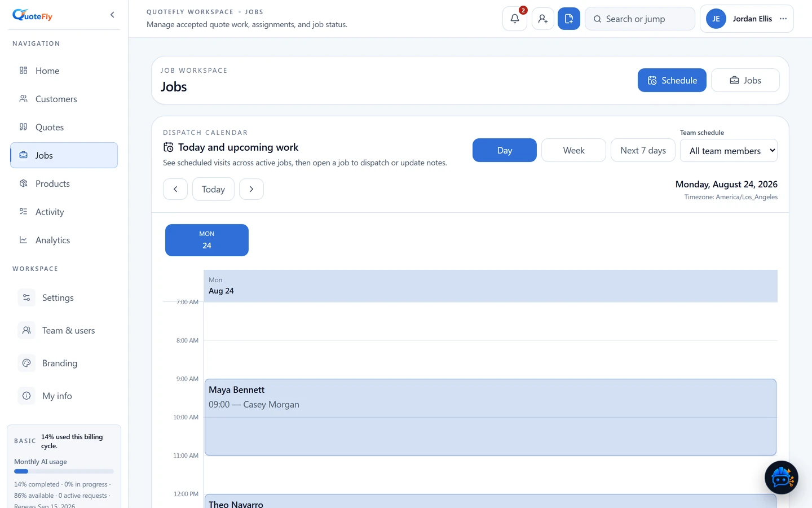Go to the previous day arrow
The width and height of the screenshot is (812, 508).
coord(175,189)
